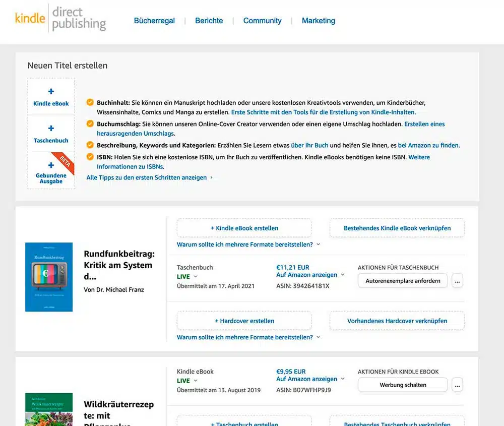The height and width of the screenshot is (426, 504).
Task: Click the 'Rundfunkbeitrag: Kritik am System' title
Action: click(x=119, y=265)
